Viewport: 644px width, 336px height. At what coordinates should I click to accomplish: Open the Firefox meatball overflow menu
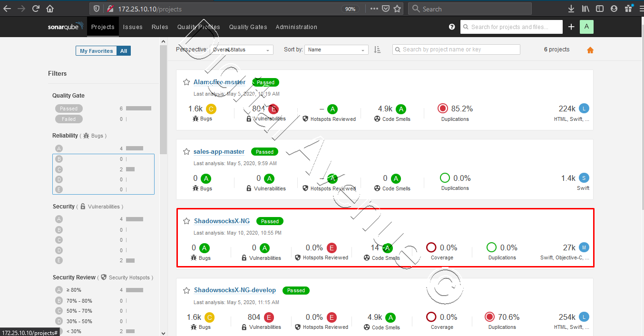374,8
